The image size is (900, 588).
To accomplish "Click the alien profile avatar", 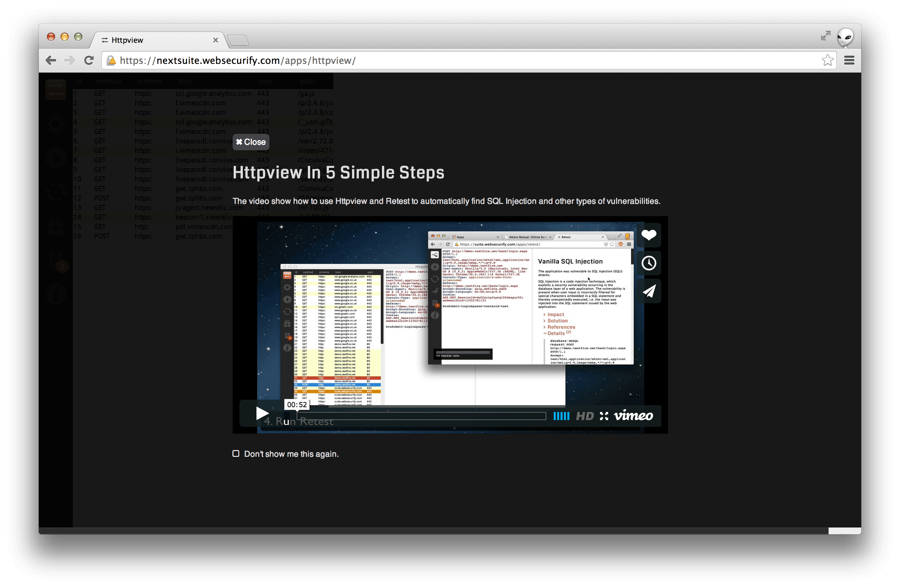I will (x=845, y=37).
